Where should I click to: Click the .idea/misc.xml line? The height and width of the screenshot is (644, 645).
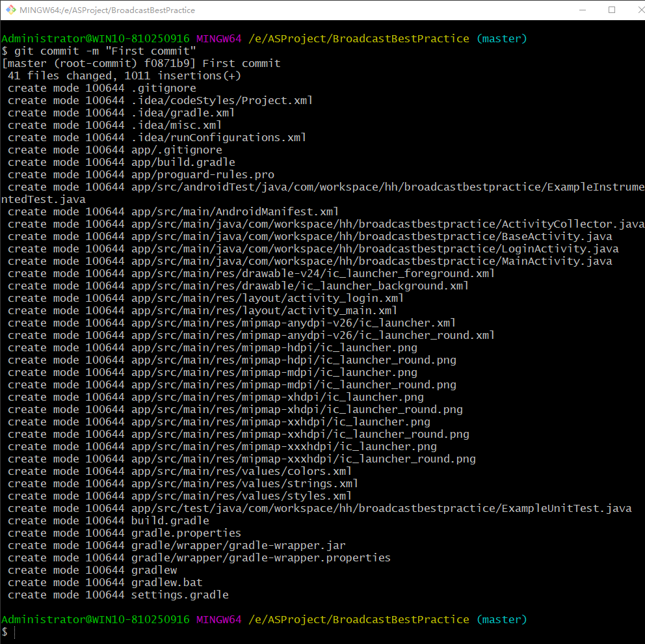coord(115,125)
